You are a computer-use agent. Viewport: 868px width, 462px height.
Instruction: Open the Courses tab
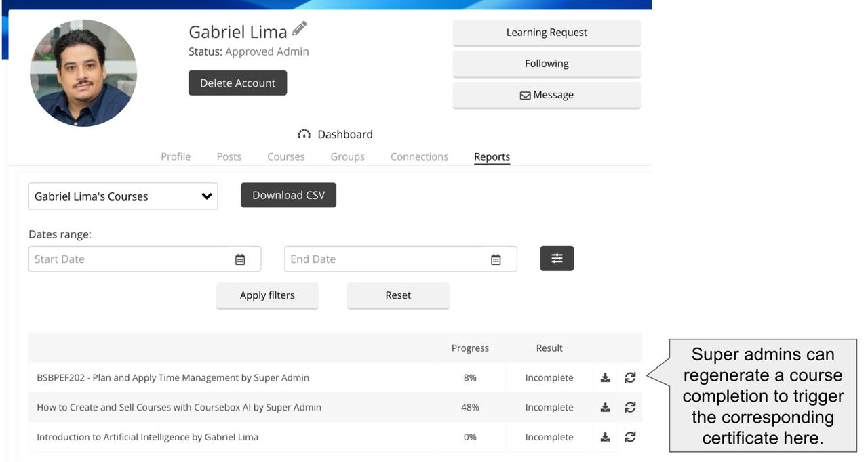coord(285,156)
